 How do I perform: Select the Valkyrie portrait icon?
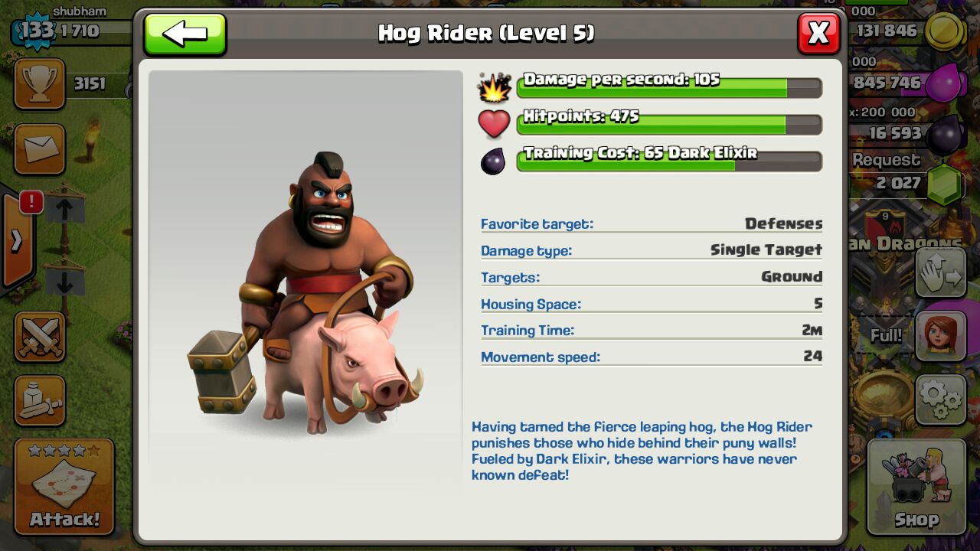(x=941, y=336)
